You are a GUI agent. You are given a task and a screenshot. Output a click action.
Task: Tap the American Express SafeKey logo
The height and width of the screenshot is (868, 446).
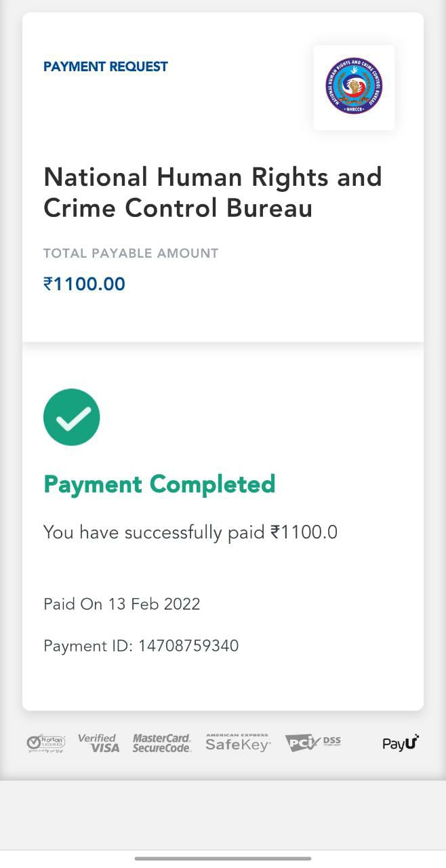pos(238,743)
